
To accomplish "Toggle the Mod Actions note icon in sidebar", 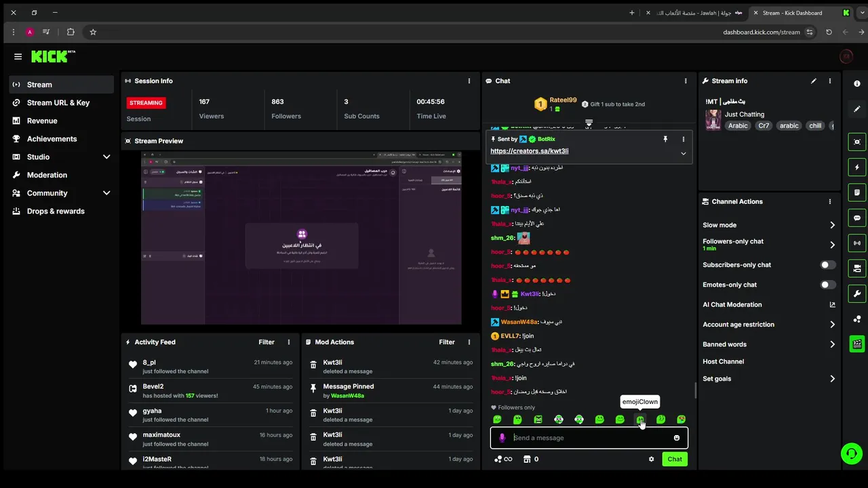I will point(857,192).
